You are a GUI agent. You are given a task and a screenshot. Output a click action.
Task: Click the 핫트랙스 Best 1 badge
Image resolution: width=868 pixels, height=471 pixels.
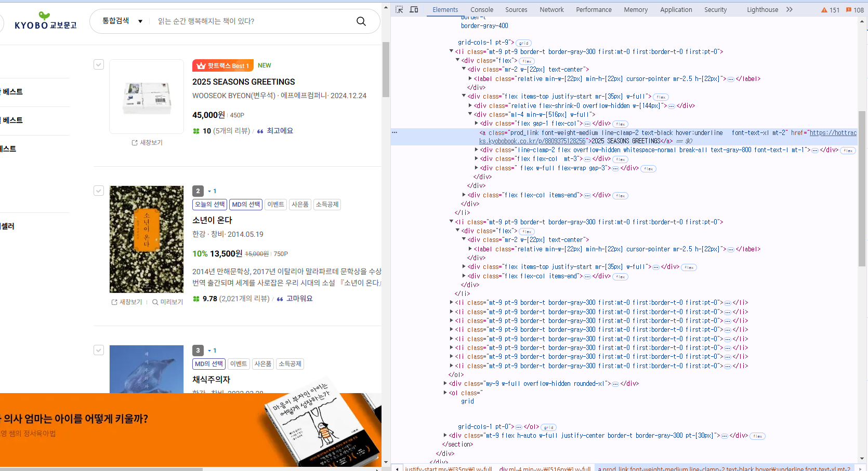point(223,65)
